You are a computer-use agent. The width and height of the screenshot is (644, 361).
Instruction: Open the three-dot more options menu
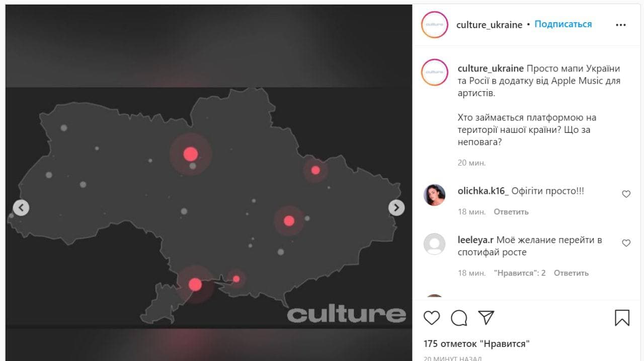[x=621, y=25]
